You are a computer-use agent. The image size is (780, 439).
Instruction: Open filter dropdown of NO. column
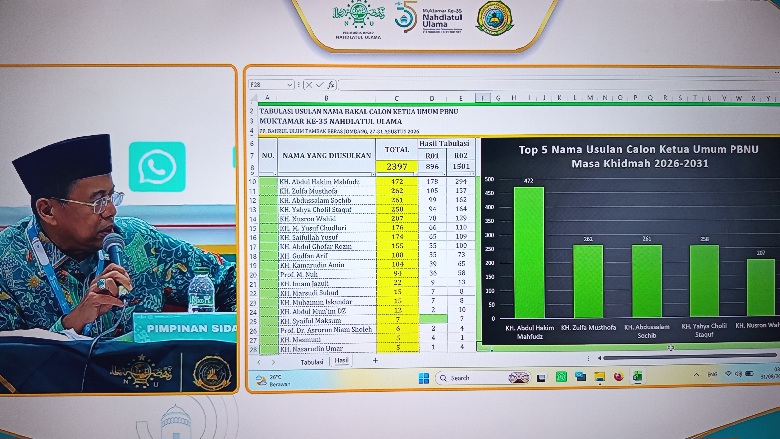coord(274,173)
